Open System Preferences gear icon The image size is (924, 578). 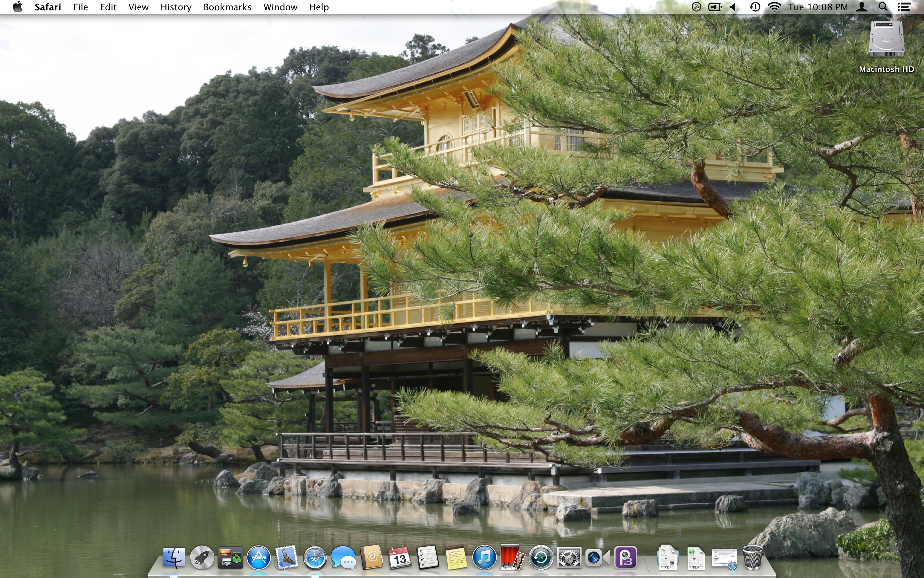pyautogui.click(x=569, y=558)
